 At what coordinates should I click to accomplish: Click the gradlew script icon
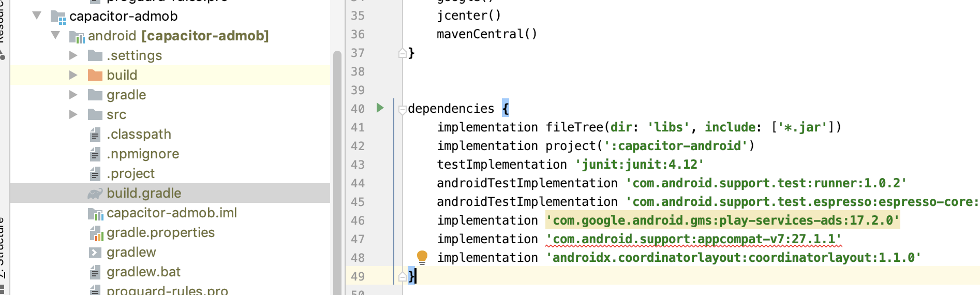(x=95, y=253)
